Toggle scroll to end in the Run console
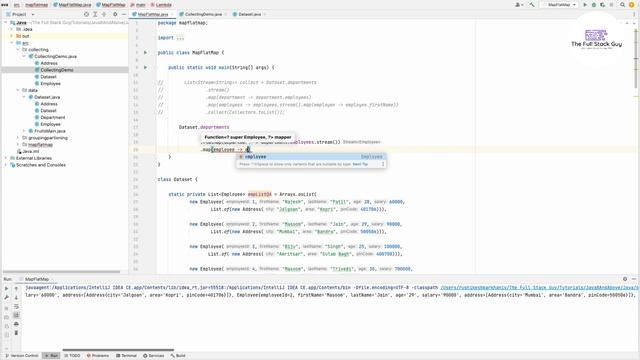 (16, 315)
